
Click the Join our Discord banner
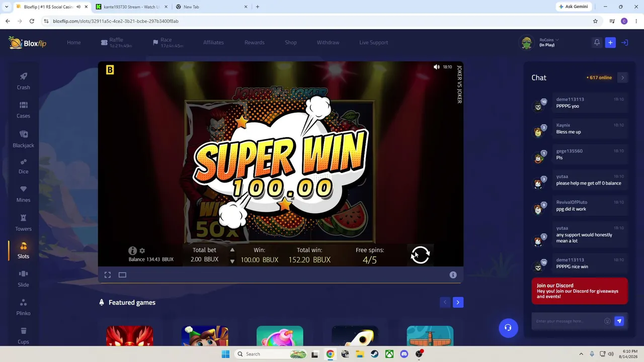[x=580, y=291]
